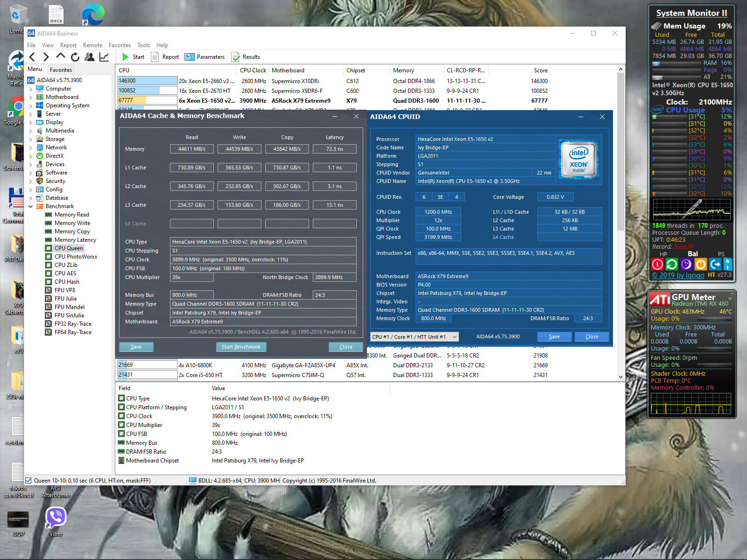Toggle the Queen status bar checkbox
Image resolution: width=747 pixels, height=560 pixels.
[x=28, y=480]
